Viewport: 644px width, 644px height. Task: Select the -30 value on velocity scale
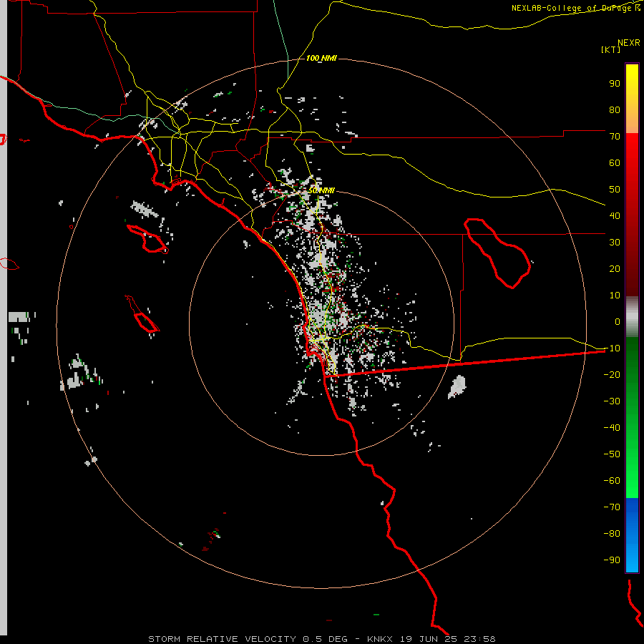[x=612, y=401]
